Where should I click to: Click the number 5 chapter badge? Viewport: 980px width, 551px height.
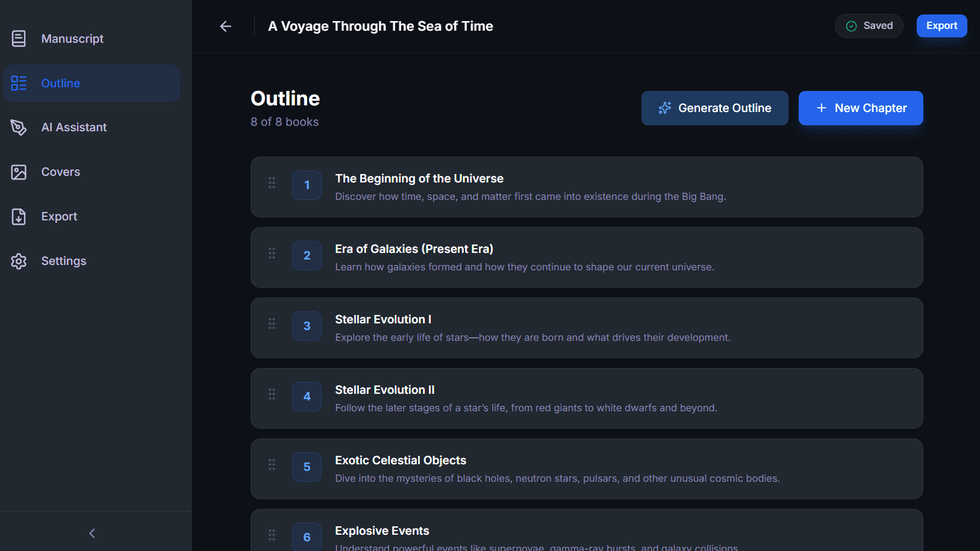click(x=307, y=467)
